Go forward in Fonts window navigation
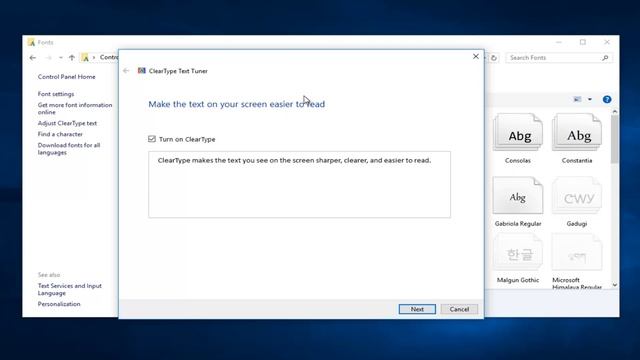This screenshot has width=640, height=360. click(x=49, y=58)
